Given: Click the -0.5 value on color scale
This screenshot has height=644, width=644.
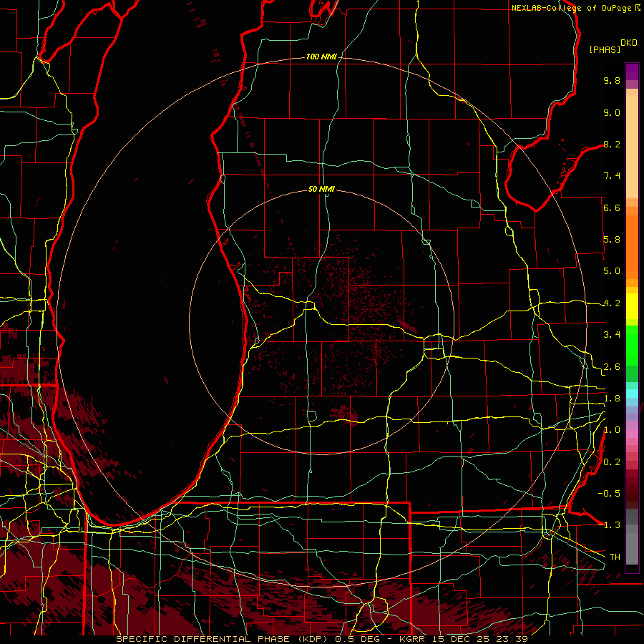Looking at the screenshot, I should (609, 494).
